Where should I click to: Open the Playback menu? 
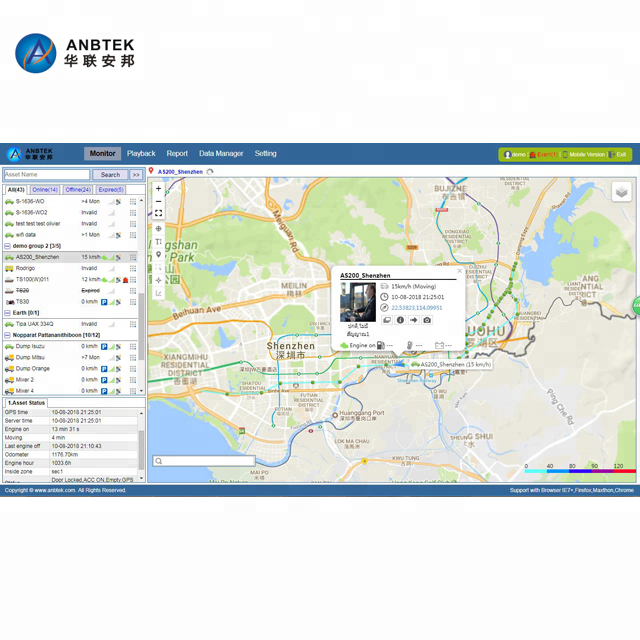click(x=141, y=153)
